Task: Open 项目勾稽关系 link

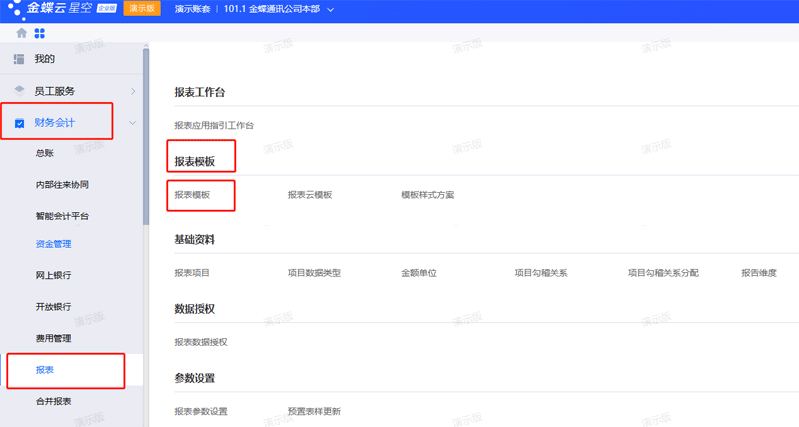Action: click(x=541, y=273)
